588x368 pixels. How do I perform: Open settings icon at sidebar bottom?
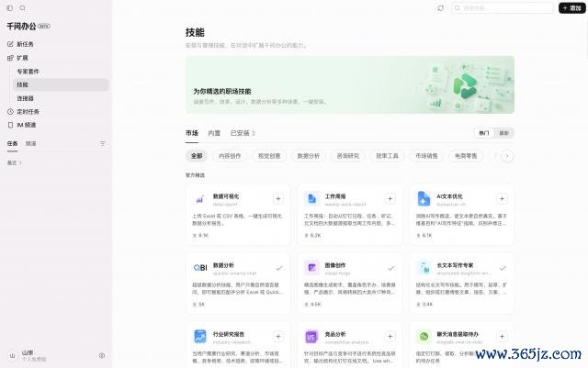click(102, 356)
